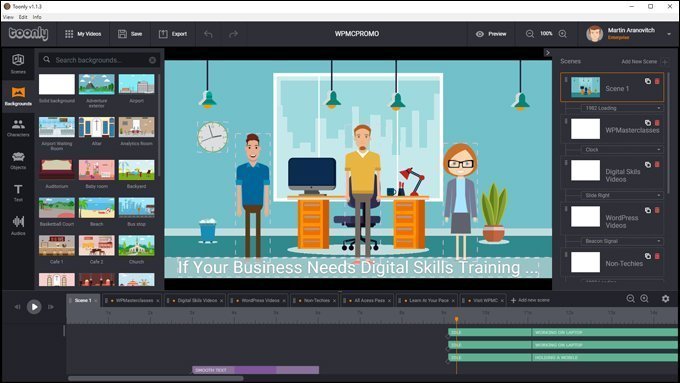
Task: Zoom in the timeline
Action: click(644, 298)
